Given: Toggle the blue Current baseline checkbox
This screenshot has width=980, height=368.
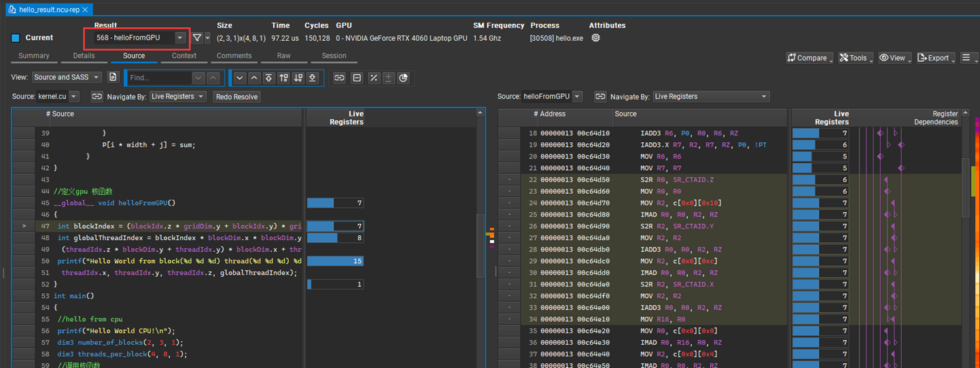Looking at the screenshot, I should point(16,38).
